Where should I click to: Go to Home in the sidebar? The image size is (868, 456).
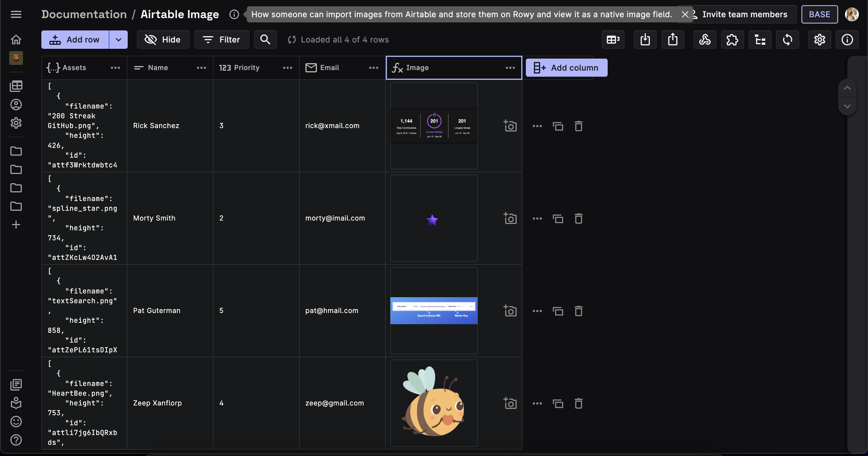point(16,40)
